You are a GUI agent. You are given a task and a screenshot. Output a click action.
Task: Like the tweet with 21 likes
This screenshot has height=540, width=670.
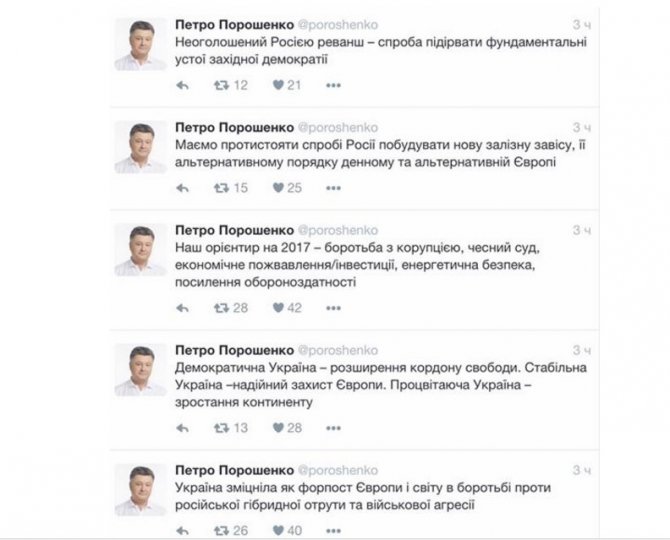point(278,85)
